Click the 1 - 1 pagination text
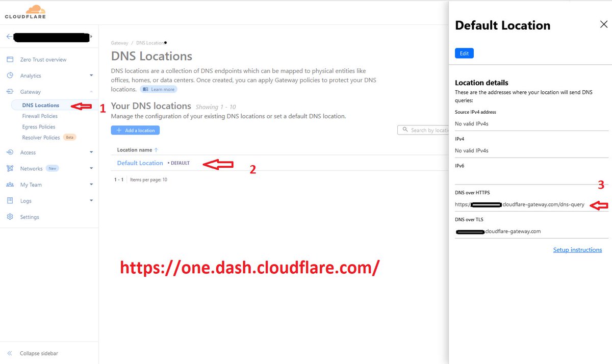The image size is (612, 364). tap(119, 179)
